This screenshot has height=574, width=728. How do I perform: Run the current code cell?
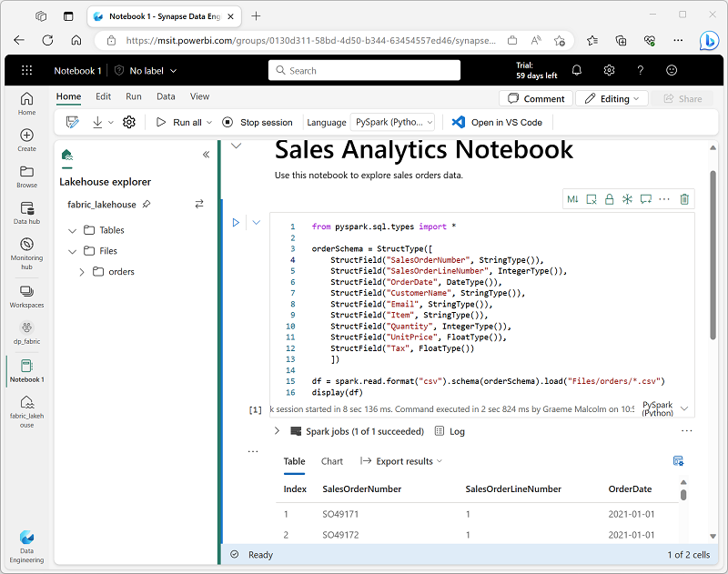tap(235, 222)
